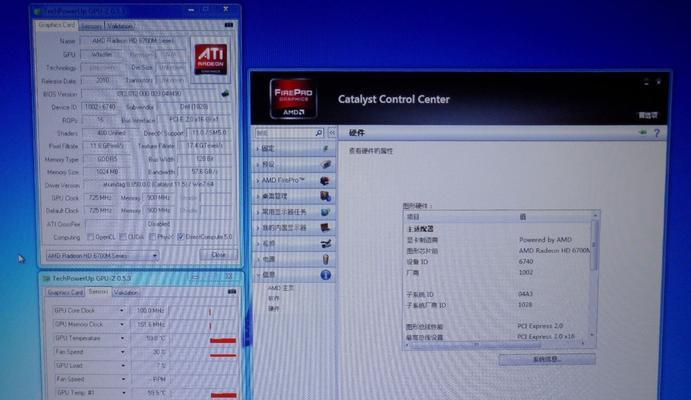Click the GPU Memory Clock value 151.6 MHz
The image size is (691, 400).
[149, 325]
